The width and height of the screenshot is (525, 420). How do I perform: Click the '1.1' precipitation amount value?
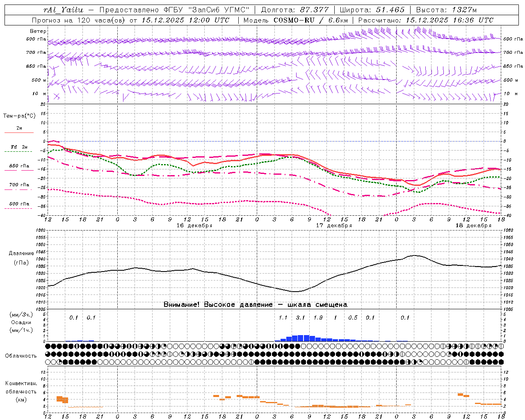tap(283, 317)
